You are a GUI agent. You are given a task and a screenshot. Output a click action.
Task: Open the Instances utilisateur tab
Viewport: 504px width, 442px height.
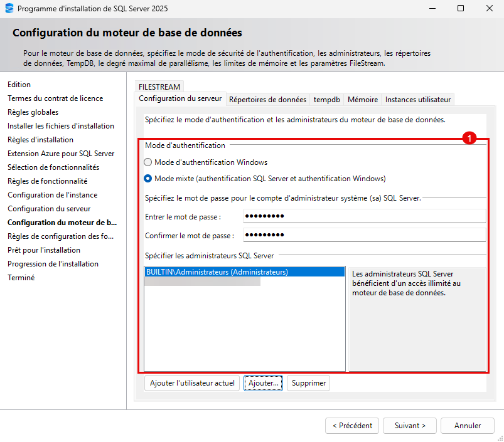(x=418, y=100)
